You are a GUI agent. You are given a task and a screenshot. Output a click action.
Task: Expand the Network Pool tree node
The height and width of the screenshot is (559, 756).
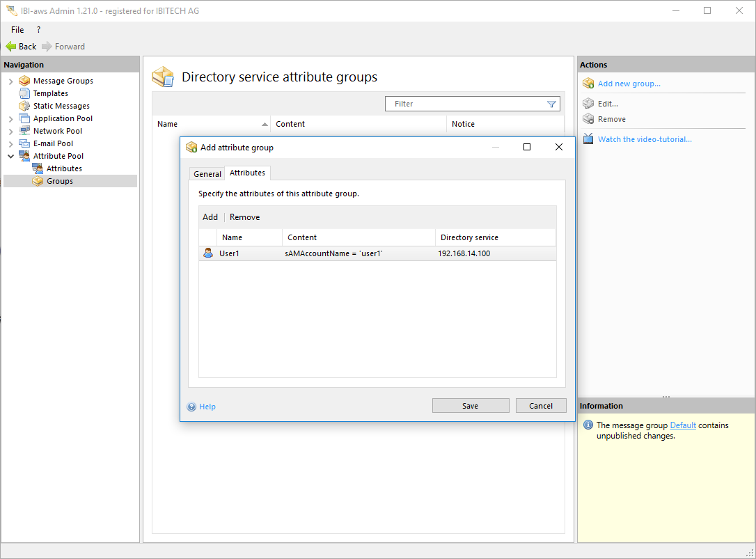[x=10, y=132]
